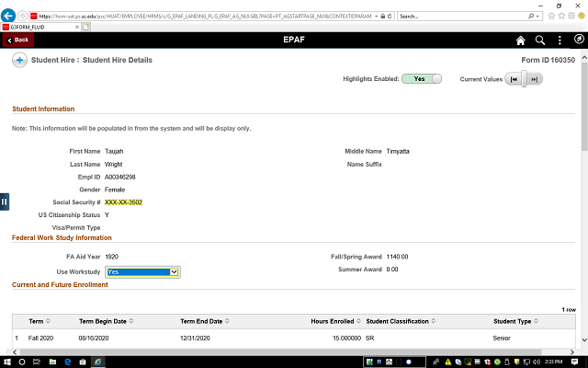Sort table by Term Begin Date
Image resolution: width=588 pixels, height=368 pixels.
coord(106,321)
